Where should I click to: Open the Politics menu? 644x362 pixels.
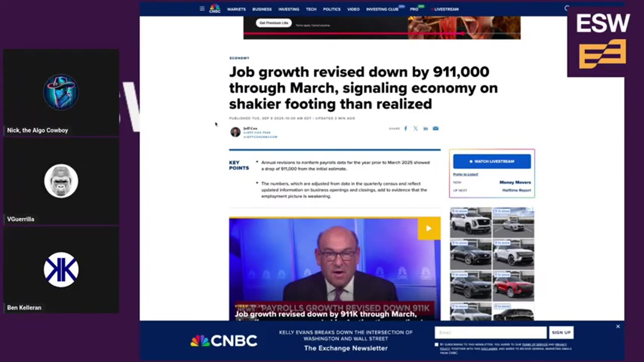click(332, 9)
